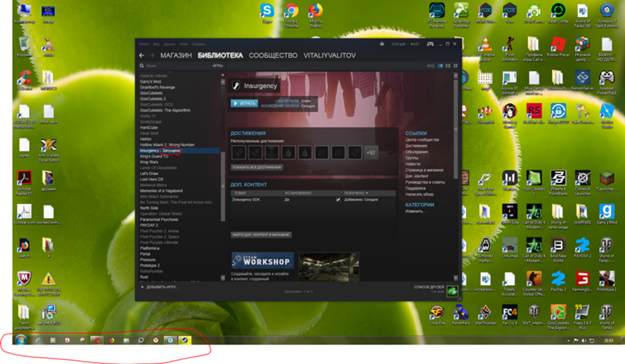Click ДОБАВИТЬ ИГРУ at bottom left
625x364 pixels.
[x=159, y=287]
